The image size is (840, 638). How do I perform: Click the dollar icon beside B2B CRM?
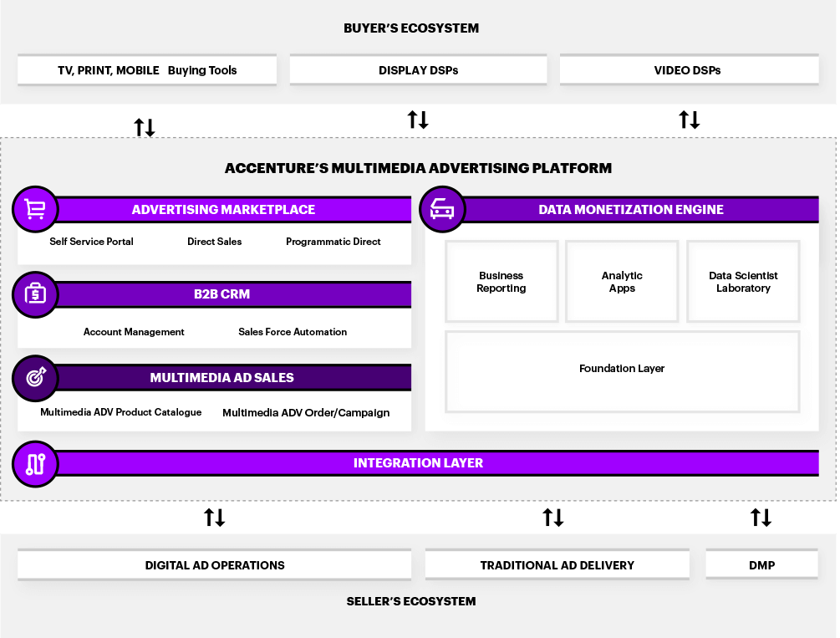coord(34,294)
